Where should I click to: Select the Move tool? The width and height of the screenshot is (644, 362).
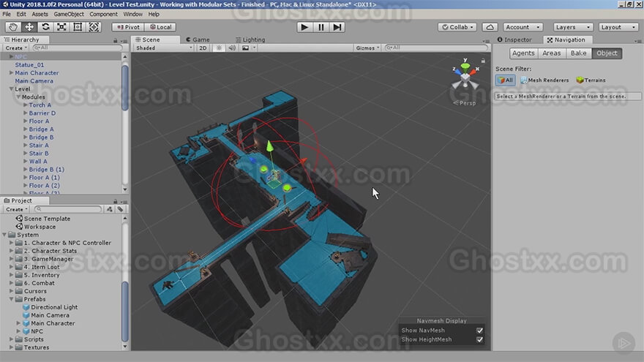pos(29,27)
